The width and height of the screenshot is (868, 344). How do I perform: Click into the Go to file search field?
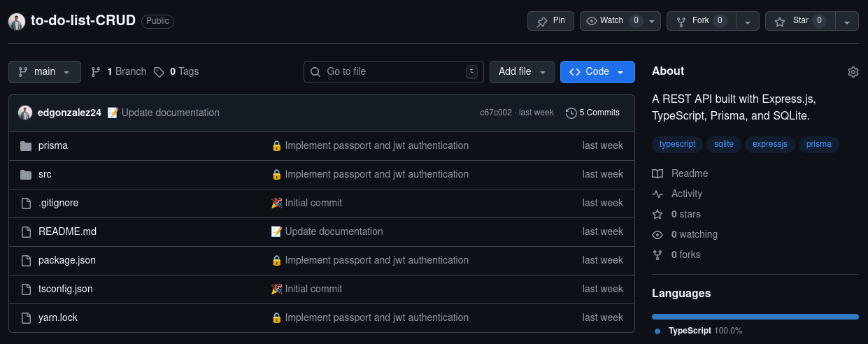tap(394, 72)
